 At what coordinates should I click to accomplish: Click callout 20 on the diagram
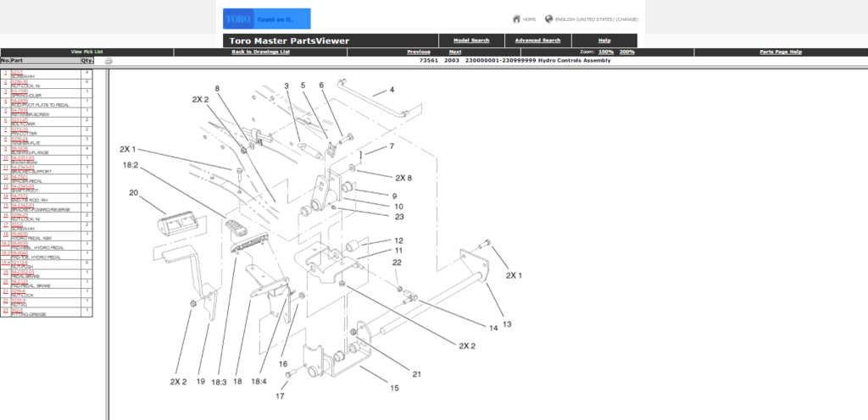(x=133, y=192)
